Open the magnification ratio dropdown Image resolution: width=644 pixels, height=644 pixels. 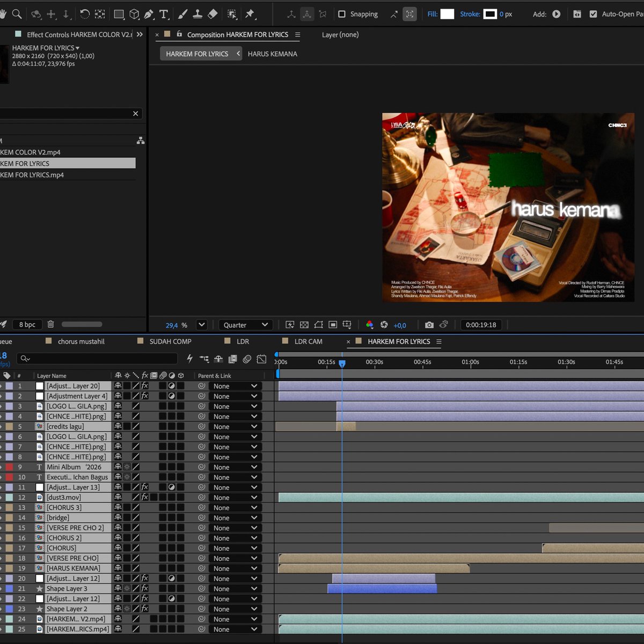(x=202, y=325)
